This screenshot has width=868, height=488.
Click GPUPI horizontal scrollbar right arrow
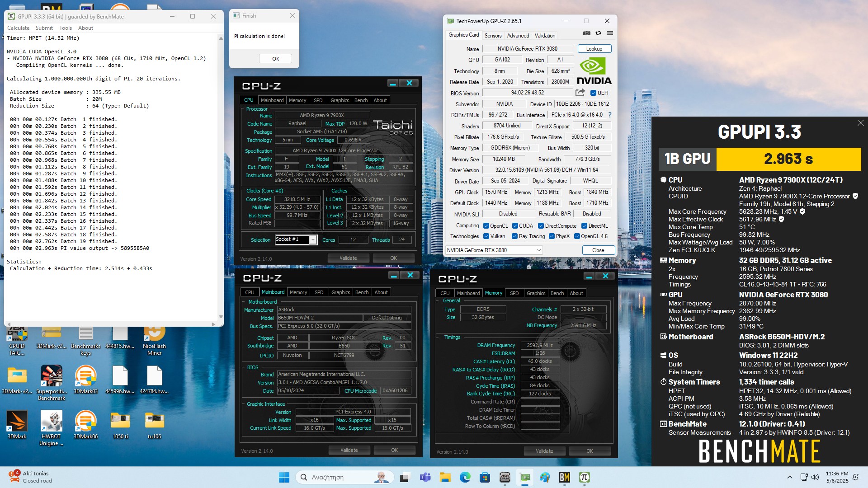(213, 324)
